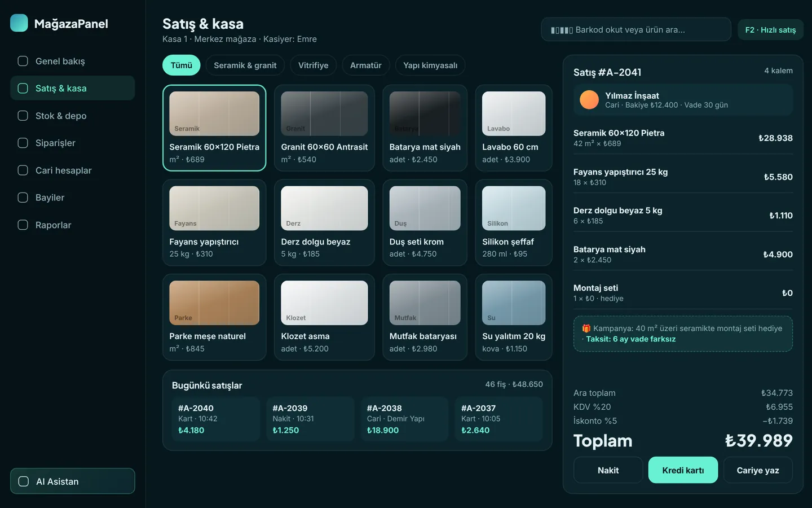The width and height of the screenshot is (812, 508).
Task: Add Seramik 60×120 Pietra product card
Action: pos(214,128)
